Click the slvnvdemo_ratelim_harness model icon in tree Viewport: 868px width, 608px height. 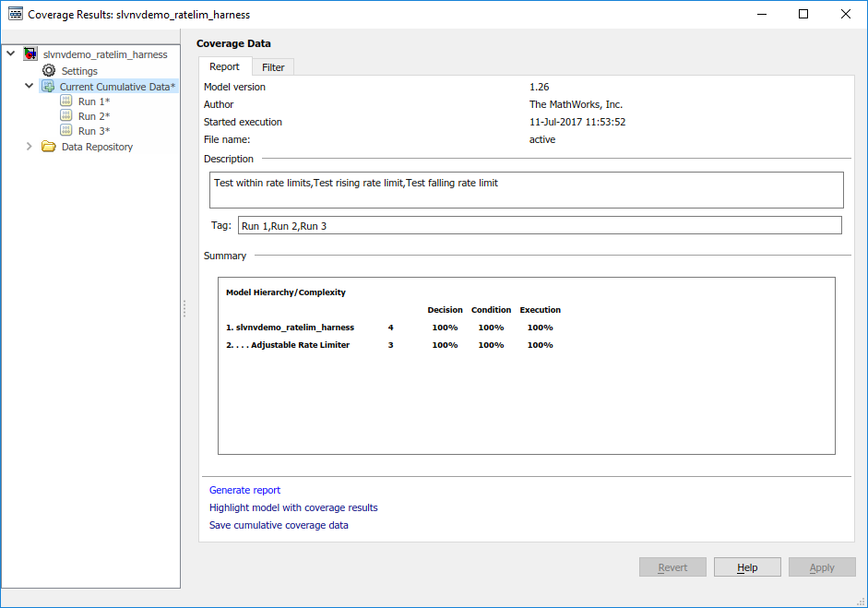click(30, 54)
